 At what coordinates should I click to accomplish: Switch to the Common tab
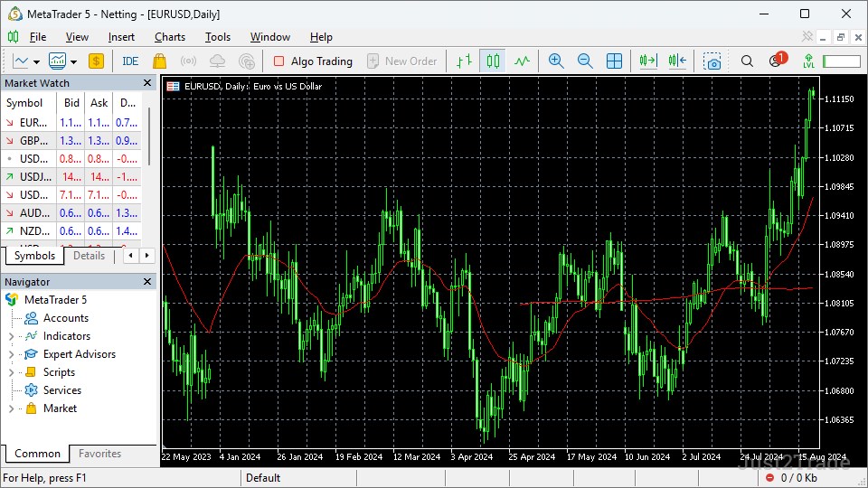(x=37, y=453)
